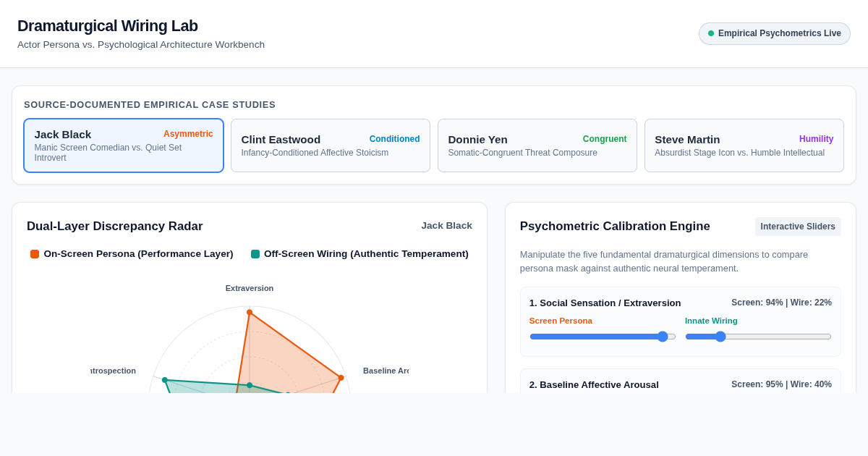Adjust the Extraversion Screen Persona slider
Viewport: 868px width, 456px height.
(x=603, y=337)
